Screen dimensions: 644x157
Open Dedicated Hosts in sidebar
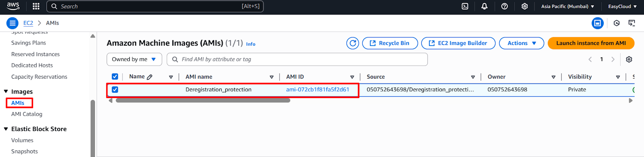pos(32,65)
